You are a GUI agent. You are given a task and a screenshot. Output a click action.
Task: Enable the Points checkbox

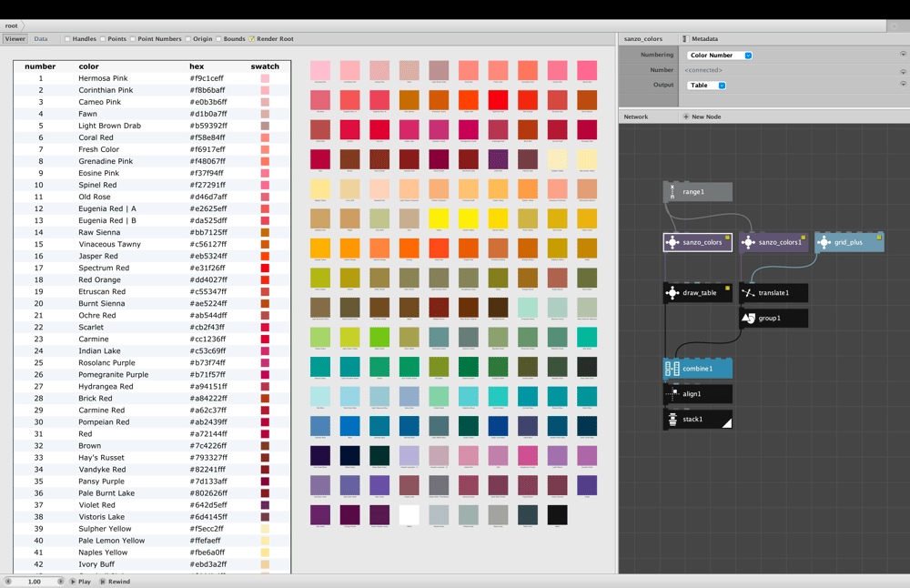[x=103, y=39]
